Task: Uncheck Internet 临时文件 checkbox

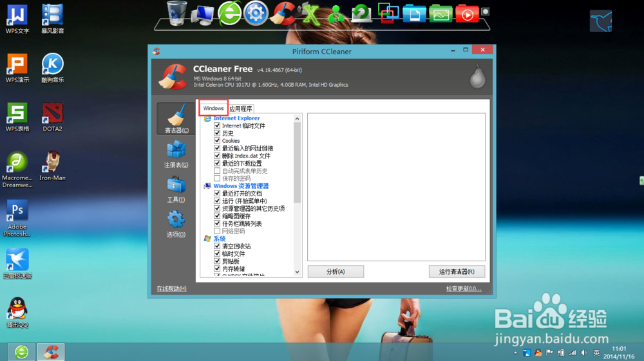Action: tap(217, 125)
